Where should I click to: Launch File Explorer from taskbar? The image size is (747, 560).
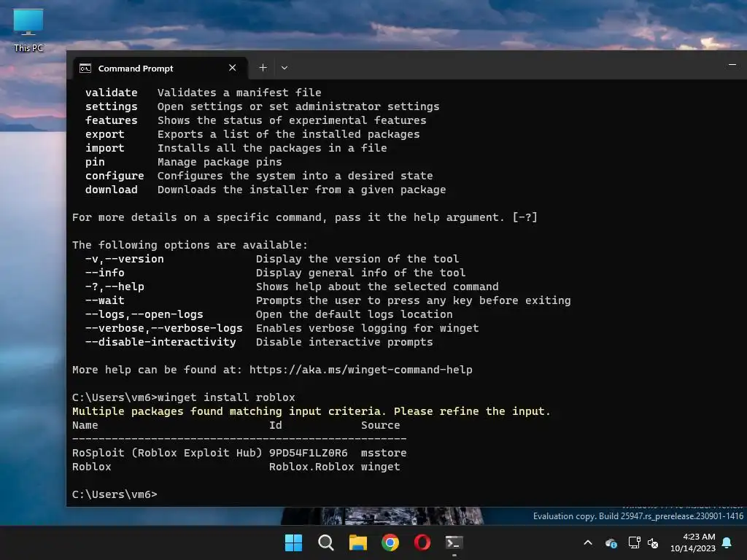pos(357,542)
